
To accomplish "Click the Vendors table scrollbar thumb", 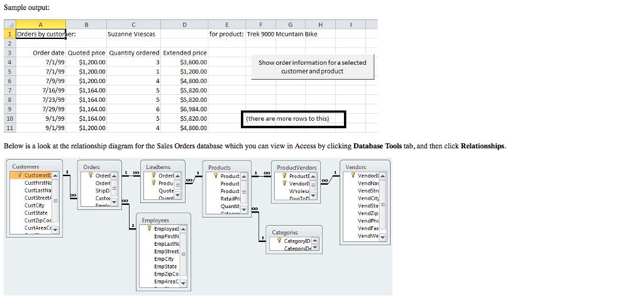I will click(383, 204).
